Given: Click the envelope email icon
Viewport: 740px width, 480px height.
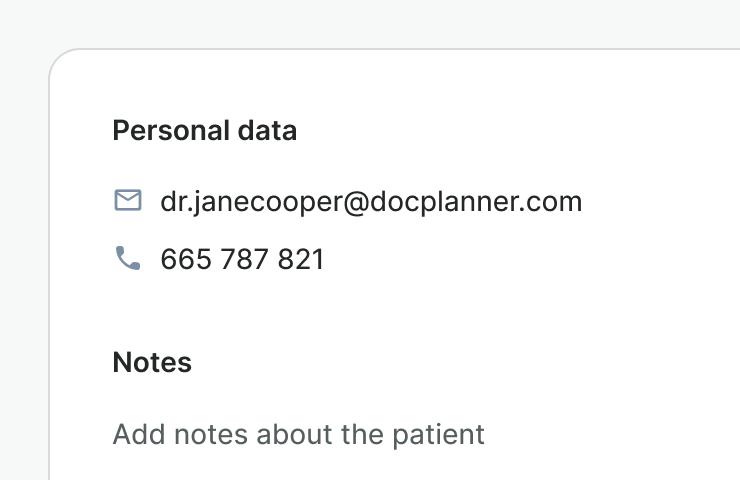Looking at the screenshot, I should pyautogui.click(x=128, y=201).
